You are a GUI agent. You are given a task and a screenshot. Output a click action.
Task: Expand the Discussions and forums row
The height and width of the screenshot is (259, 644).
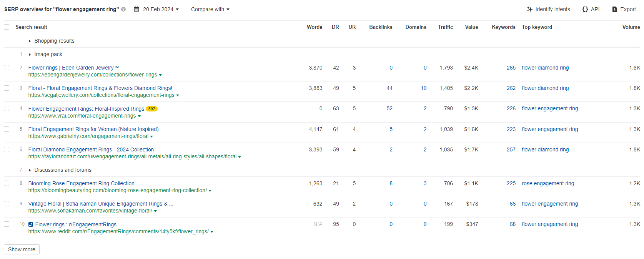click(30, 170)
